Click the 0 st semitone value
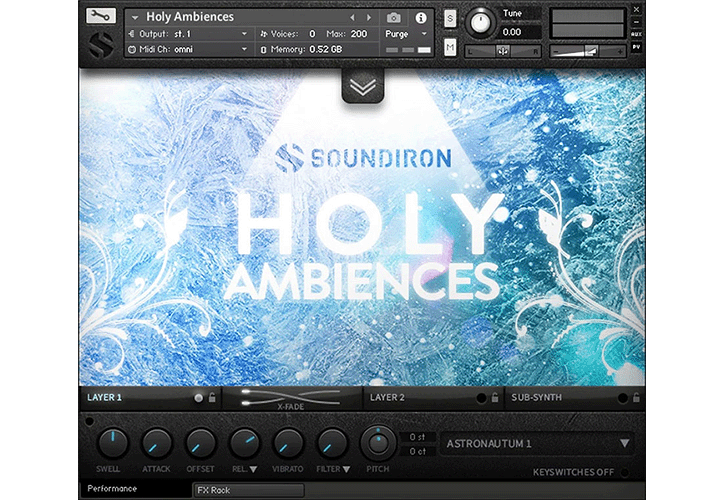This screenshot has height=500, width=724. tap(417, 436)
